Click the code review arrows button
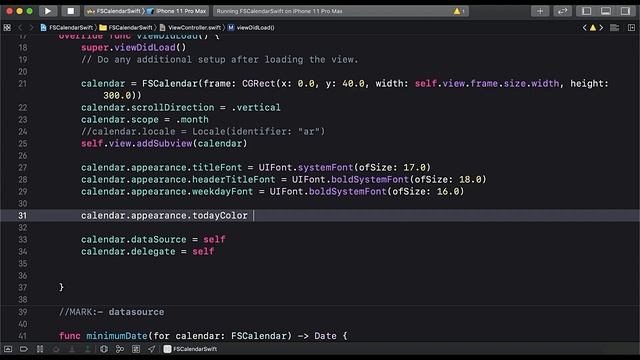 click(x=562, y=11)
